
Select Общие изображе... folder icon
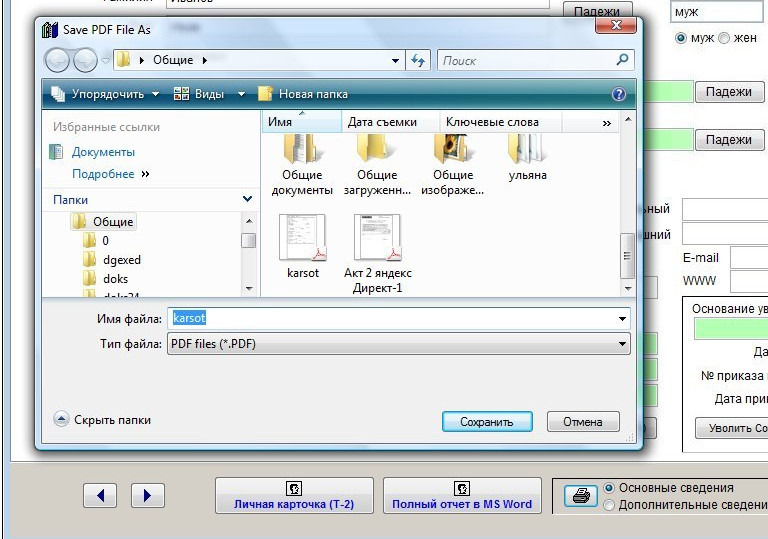pyautogui.click(x=452, y=166)
